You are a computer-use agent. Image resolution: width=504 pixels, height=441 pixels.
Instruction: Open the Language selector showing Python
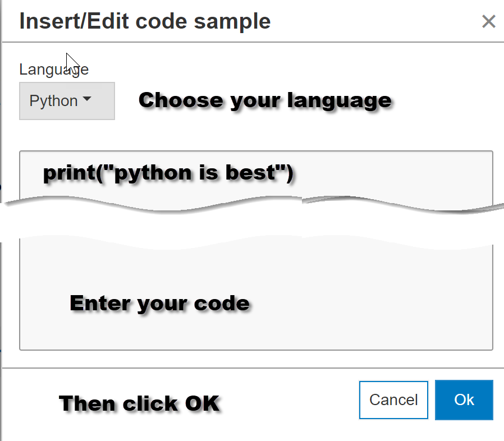click(x=67, y=100)
